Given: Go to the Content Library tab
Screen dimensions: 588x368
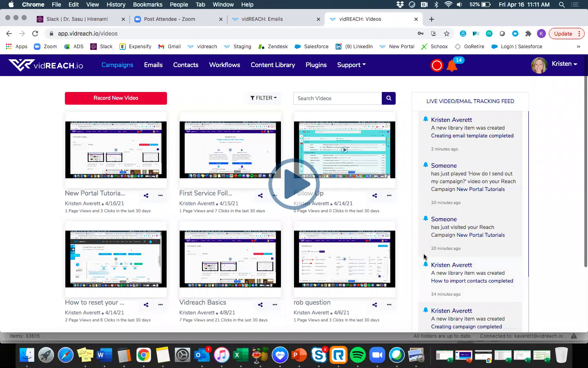Looking at the screenshot, I should [273, 65].
